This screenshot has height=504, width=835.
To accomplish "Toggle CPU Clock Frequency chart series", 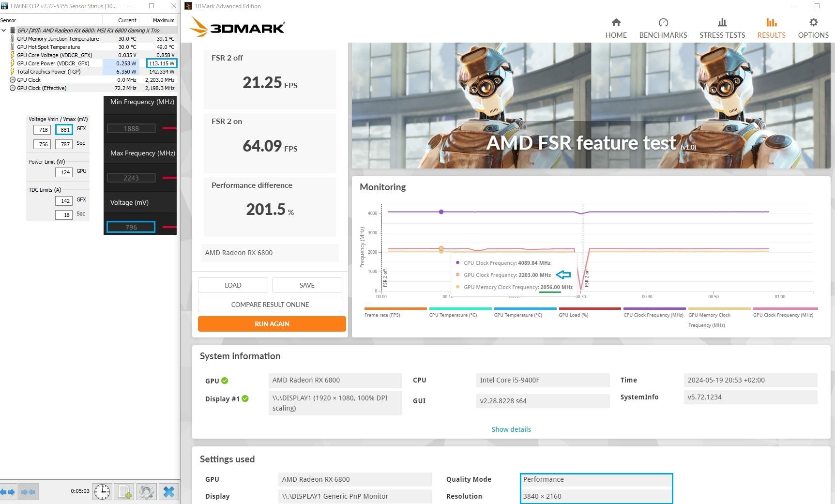I will click(654, 312).
